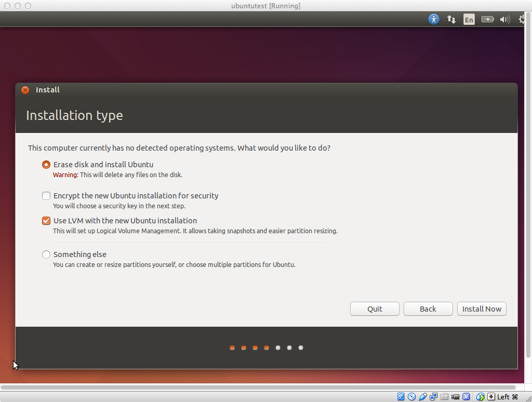This screenshot has height=402, width=532.
Task: Uncheck Use LVM with the new Ubuntu installation
Action: (x=46, y=221)
